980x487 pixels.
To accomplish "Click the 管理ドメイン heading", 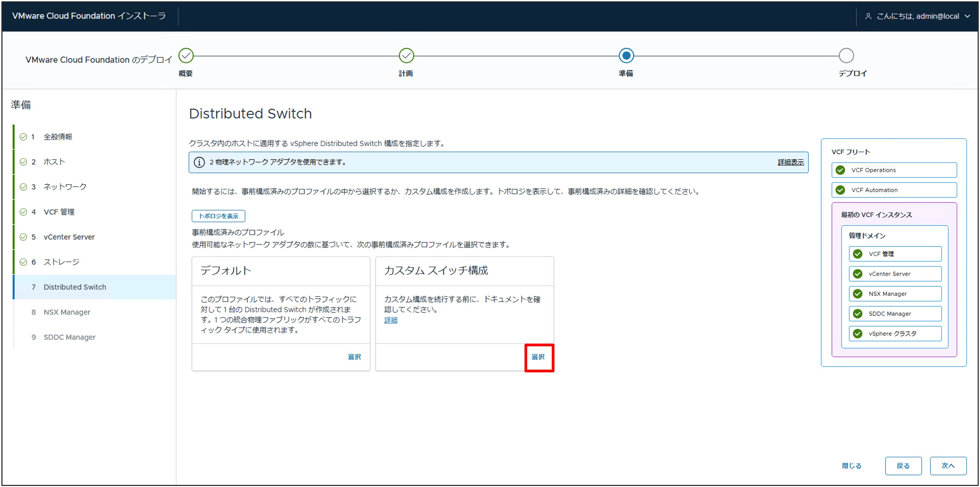I will click(x=867, y=236).
